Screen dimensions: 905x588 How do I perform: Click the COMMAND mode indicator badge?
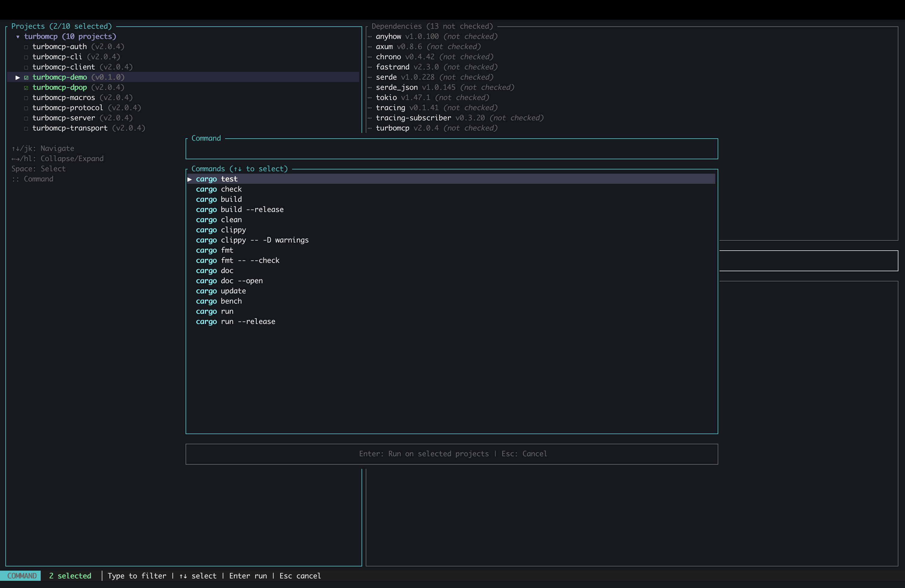[x=22, y=576]
